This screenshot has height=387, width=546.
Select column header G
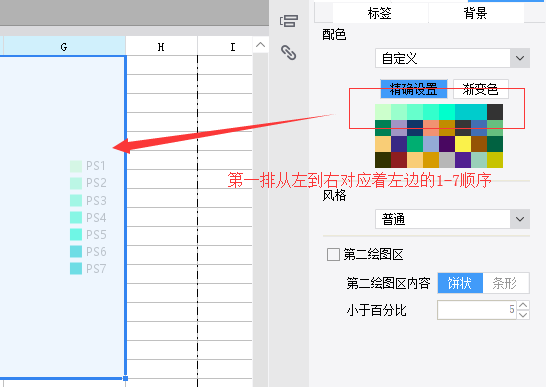tap(64, 47)
